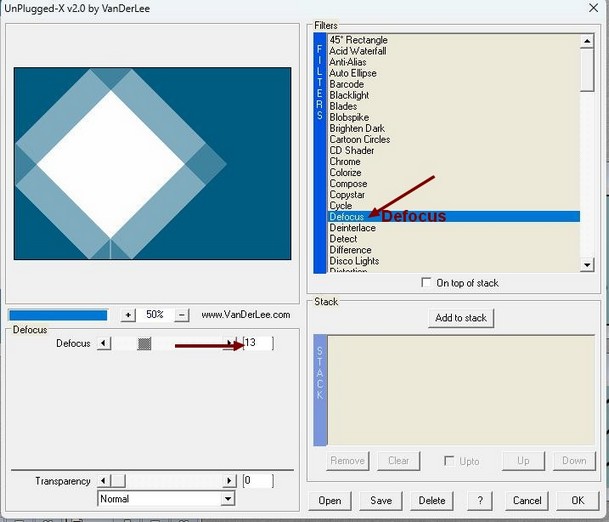Click the zoom out minus button

pyautogui.click(x=181, y=315)
